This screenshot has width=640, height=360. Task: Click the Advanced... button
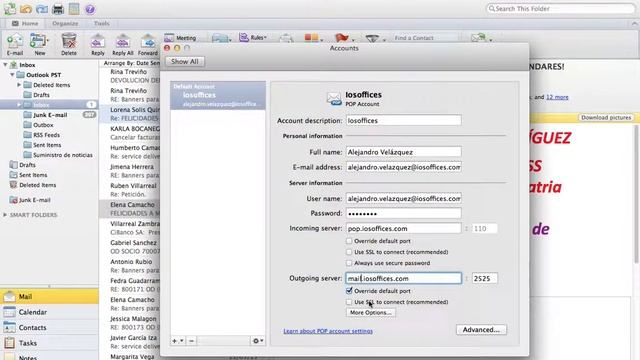pyautogui.click(x=481, y=330)
